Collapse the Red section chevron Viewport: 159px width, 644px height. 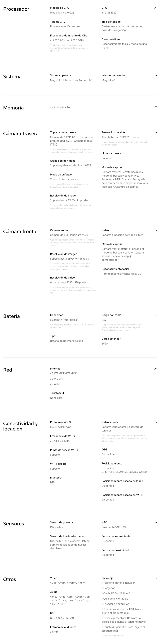click(156, 369)
